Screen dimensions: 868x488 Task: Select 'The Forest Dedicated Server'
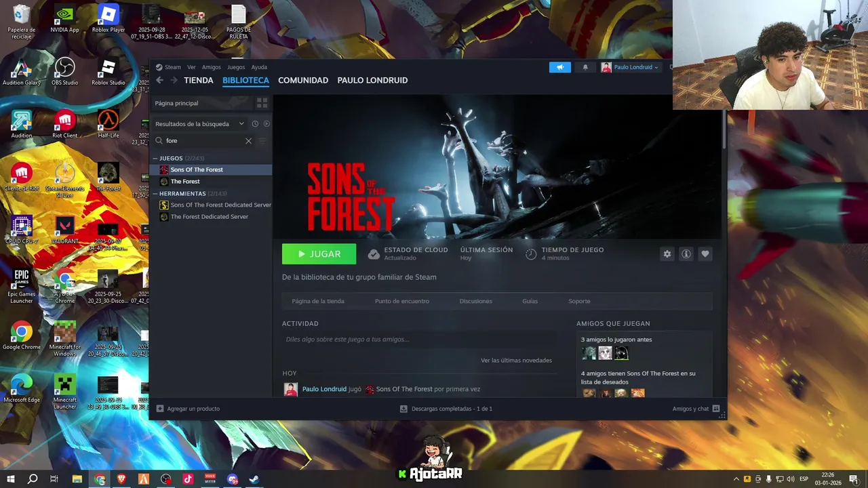click(x=210, y=217)
